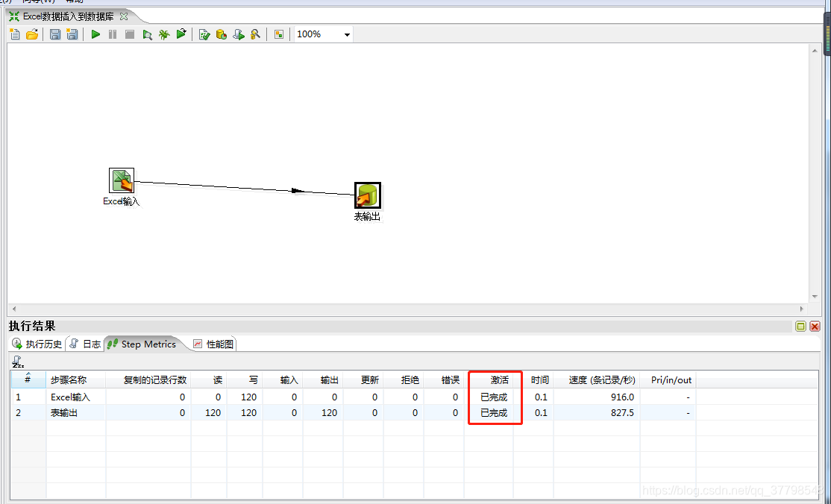Image resolution: width=831 pixels, height=504 pixels.
Task: Close the 执行结果 panel with the red X
Action: click(x=815, y=327)
